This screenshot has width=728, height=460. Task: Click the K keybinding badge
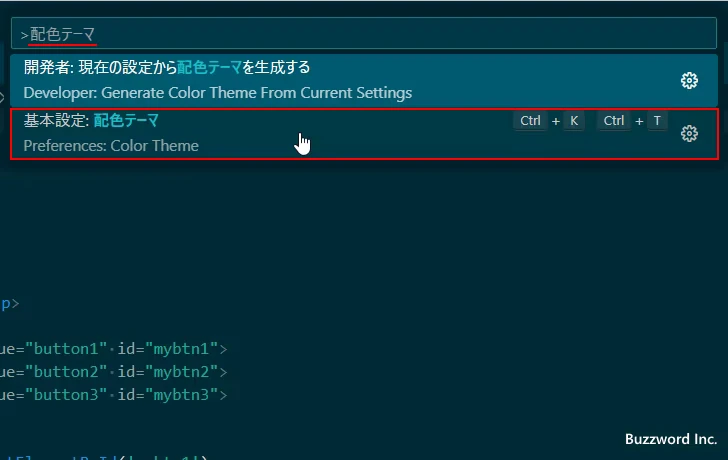574,121
